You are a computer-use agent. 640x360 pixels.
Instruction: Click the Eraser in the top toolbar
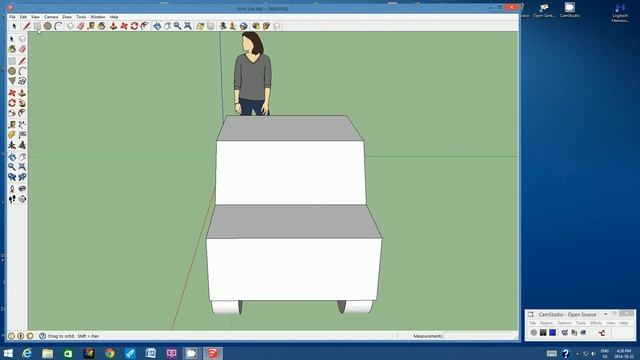click(x=81, y=26)
